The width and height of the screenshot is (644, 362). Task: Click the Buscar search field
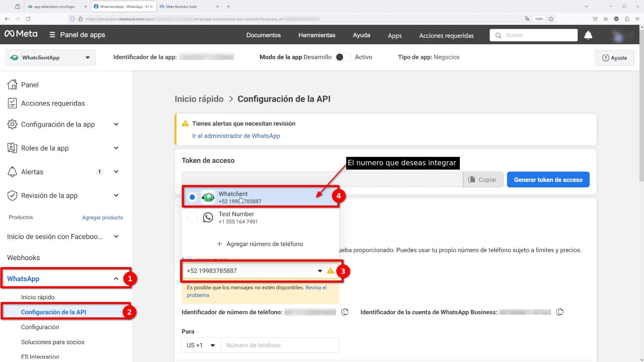(533, 35)
